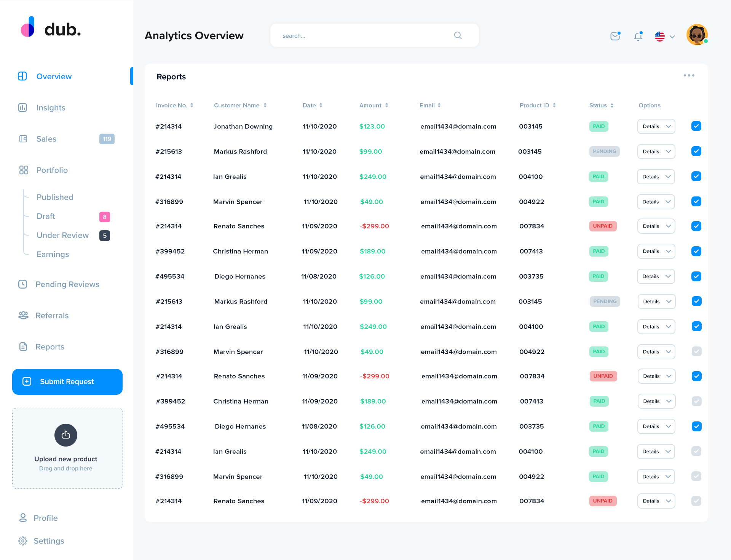Open the notifications bell

click(x=638, y=36)
